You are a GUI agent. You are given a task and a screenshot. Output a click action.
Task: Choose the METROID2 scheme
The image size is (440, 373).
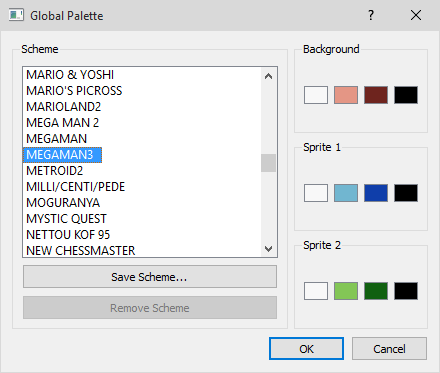(54, 171)
